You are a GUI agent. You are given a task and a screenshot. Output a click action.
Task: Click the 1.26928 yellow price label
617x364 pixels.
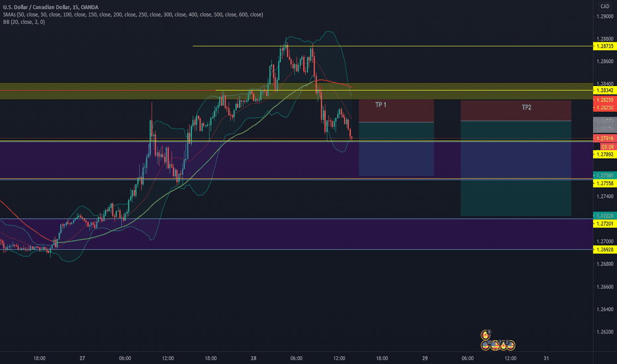pyautogui.click(x=604, y=250)
